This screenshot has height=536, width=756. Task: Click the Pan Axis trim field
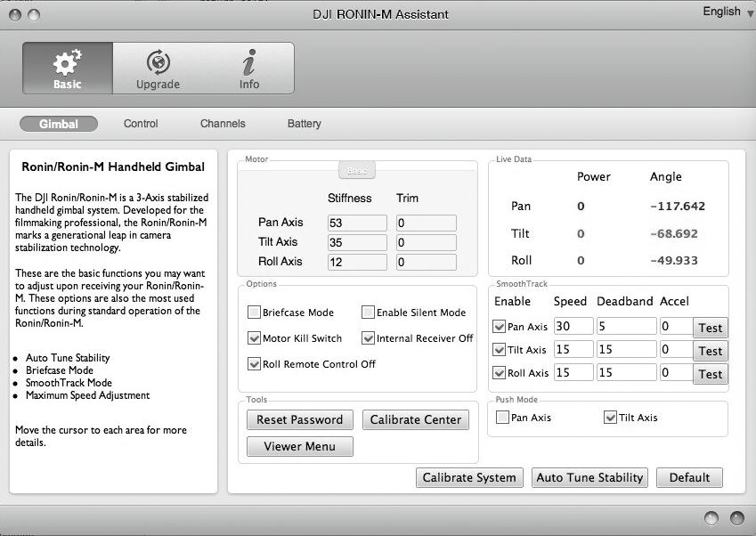click(427, 223)
